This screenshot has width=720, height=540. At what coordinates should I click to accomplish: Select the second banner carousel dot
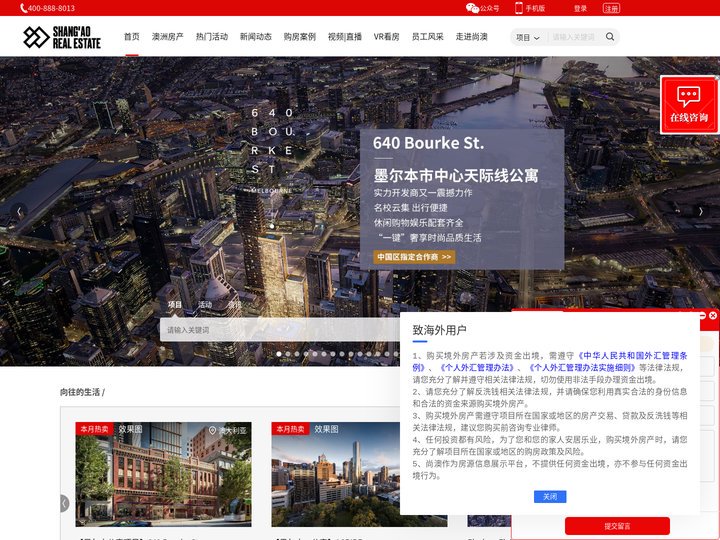click(288, 354)
